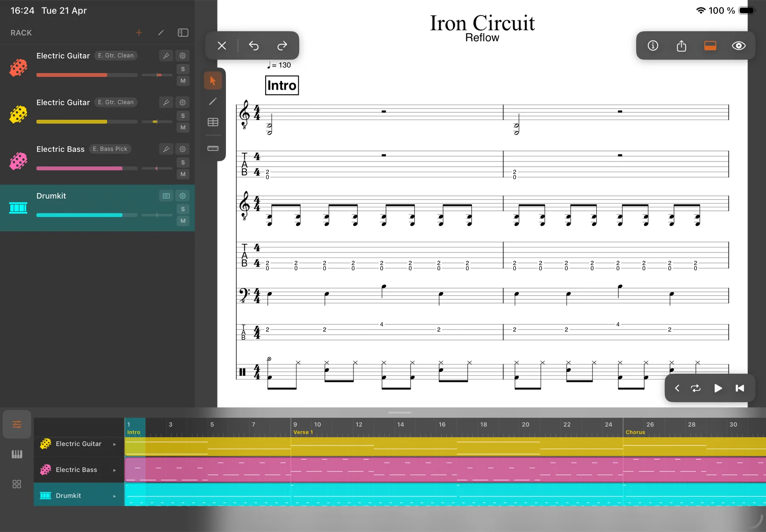Open tuning for Electric Bass
This screenshot has width=766, height=532.
(x=166, y=149)
